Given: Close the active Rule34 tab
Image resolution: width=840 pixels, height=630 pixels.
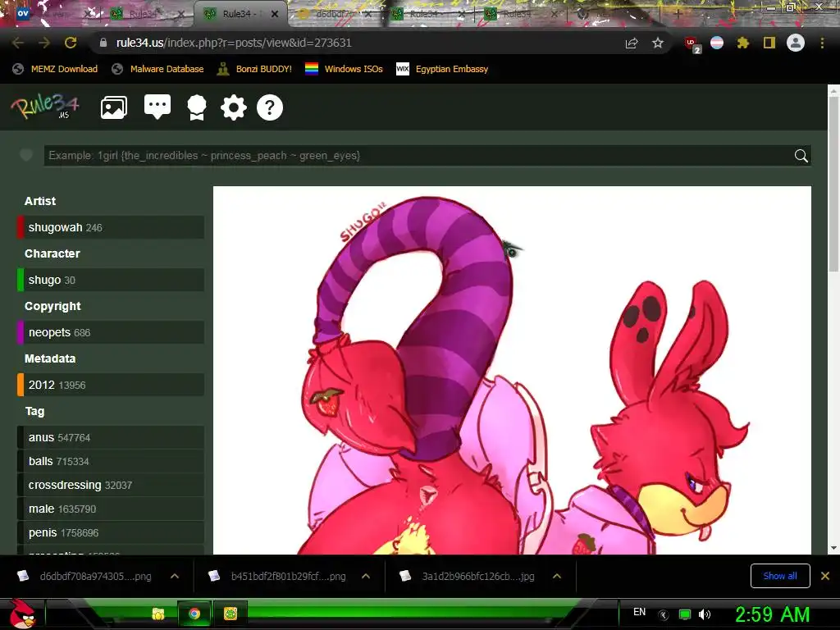Looking at the screenshot, I should [x=274, y=14].
